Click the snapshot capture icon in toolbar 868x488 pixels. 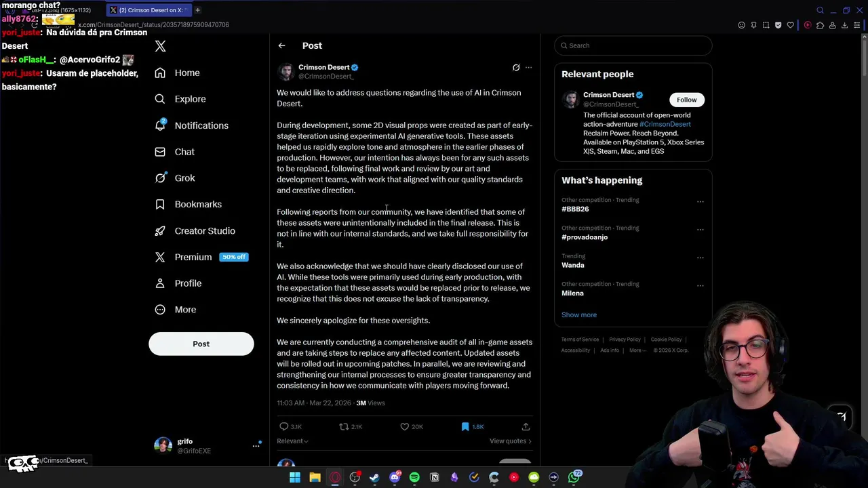[766, 25]
